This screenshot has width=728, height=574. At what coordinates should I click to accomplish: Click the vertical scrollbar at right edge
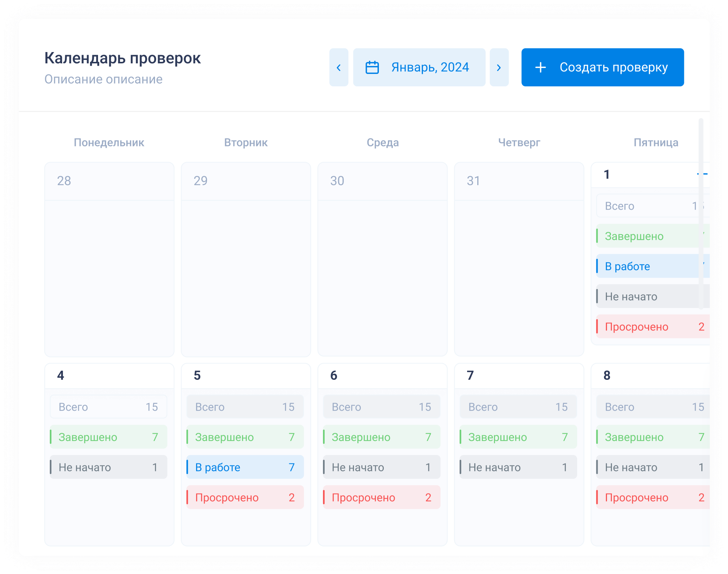coord(701,213)
